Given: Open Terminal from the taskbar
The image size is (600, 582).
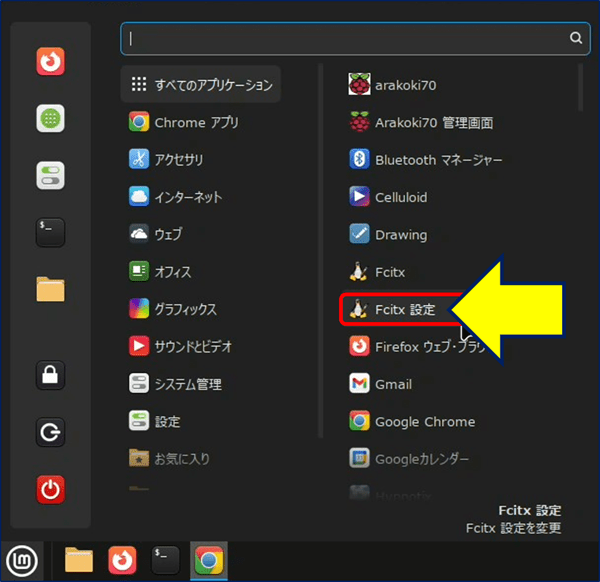Looking at the screenshot, I should (165, 560).
